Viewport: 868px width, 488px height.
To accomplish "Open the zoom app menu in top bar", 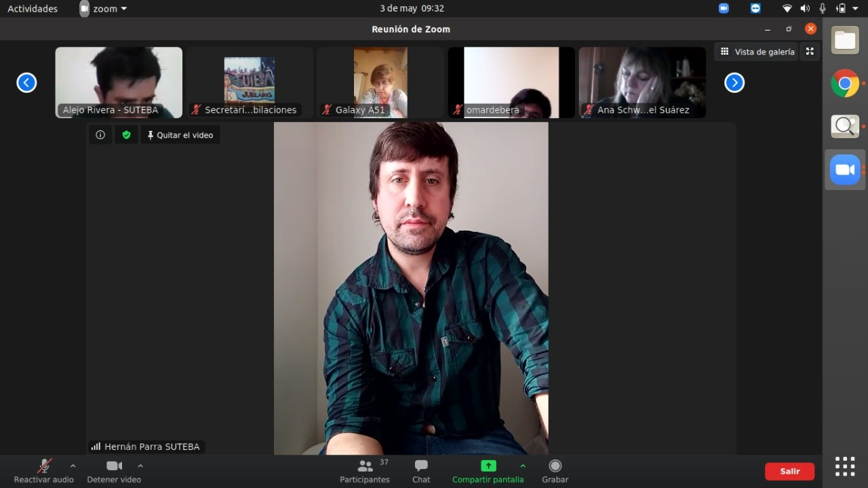I will (104, 9).
